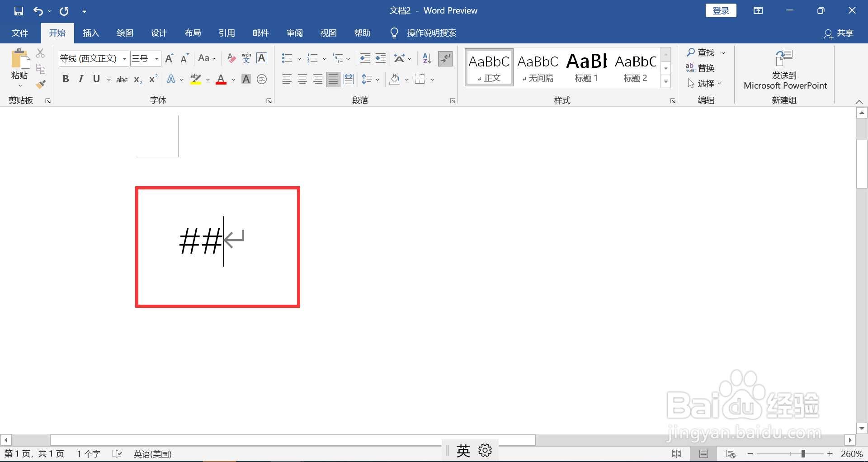Apply the character border icon
Image resolution: width=868 pixels, height=462 pixels.
click(x=262, y=58)
